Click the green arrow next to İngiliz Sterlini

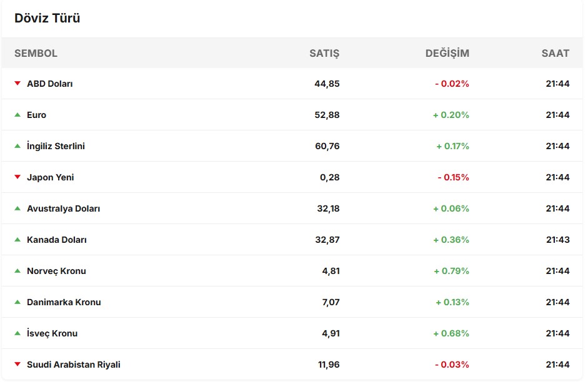click(17, 145)
